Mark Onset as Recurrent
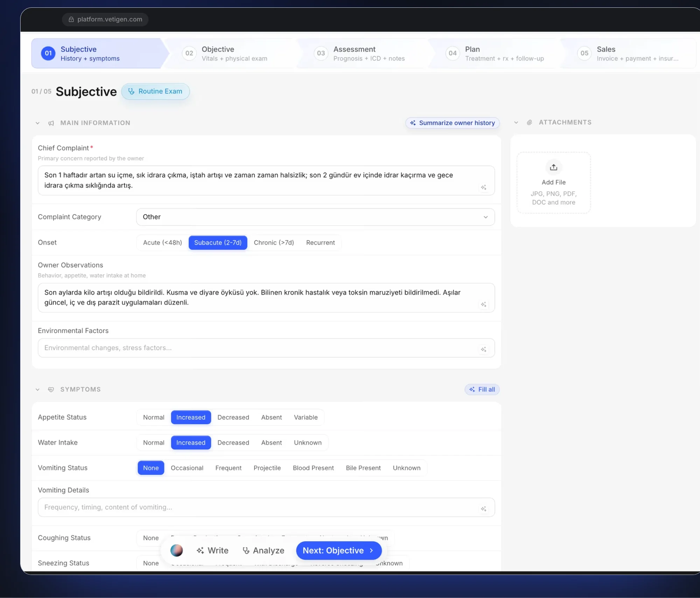The height and width of the screenshot is (598, 700). click(320, 243)
